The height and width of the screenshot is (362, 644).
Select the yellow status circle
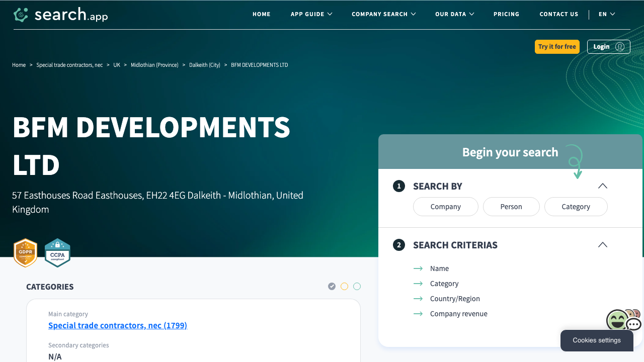[x=344, y=286]
